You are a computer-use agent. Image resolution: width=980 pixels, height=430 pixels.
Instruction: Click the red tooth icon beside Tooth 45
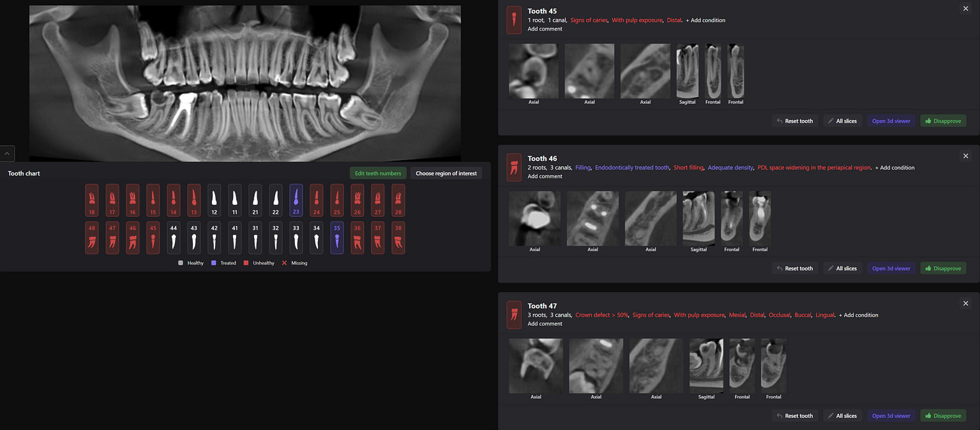click(514, 20)
